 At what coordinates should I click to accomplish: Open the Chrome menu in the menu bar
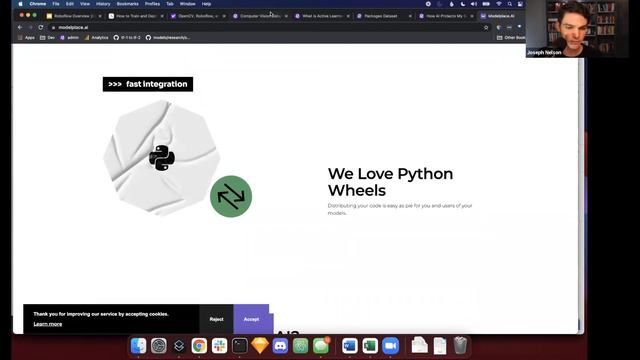coord(38,4)
